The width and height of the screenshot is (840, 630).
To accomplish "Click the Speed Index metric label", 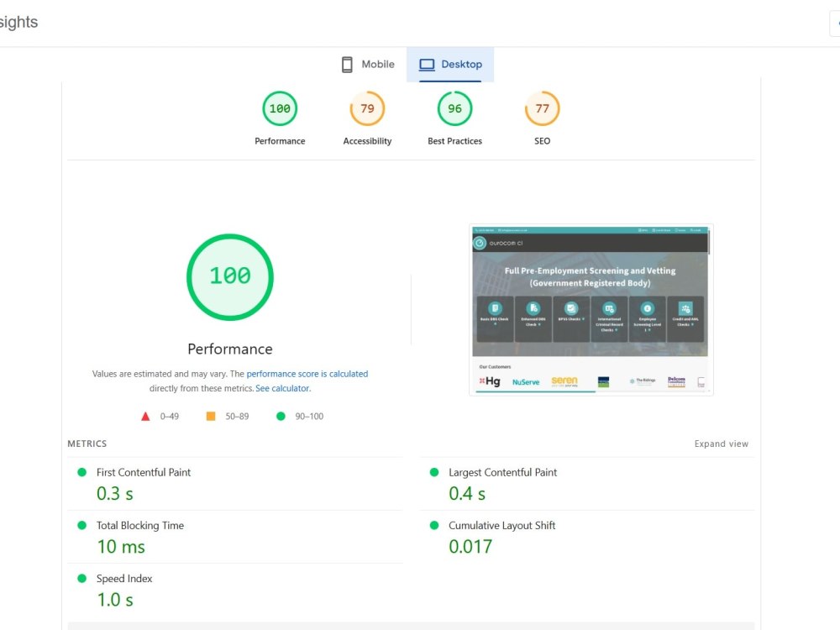I will (x=124, y=579).
